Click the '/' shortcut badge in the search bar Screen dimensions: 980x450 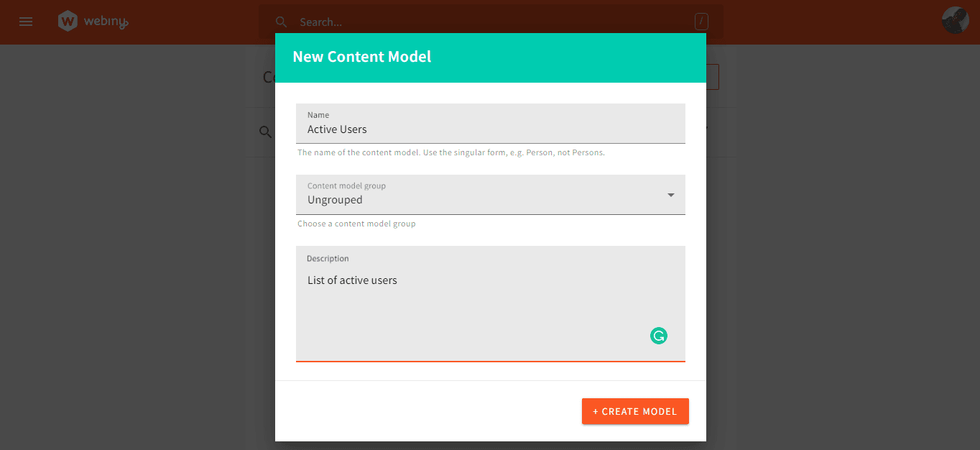(701, 22)
